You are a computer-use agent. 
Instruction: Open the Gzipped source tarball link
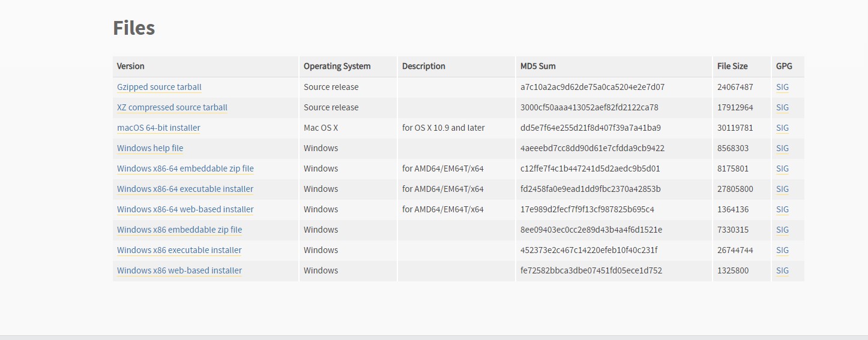coord(159,87)
